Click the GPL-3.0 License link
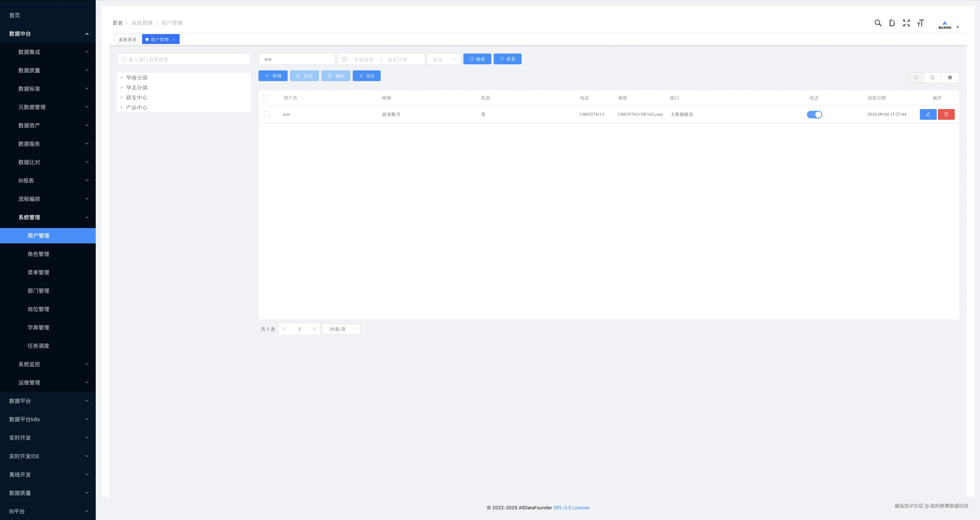This screenshot has height=520, width=980. (x=571, y=507)
